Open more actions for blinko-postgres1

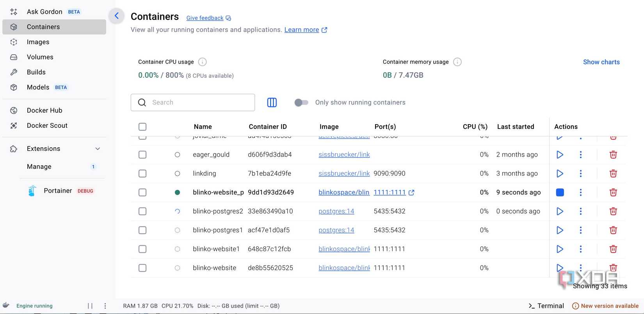coord(581,230)
